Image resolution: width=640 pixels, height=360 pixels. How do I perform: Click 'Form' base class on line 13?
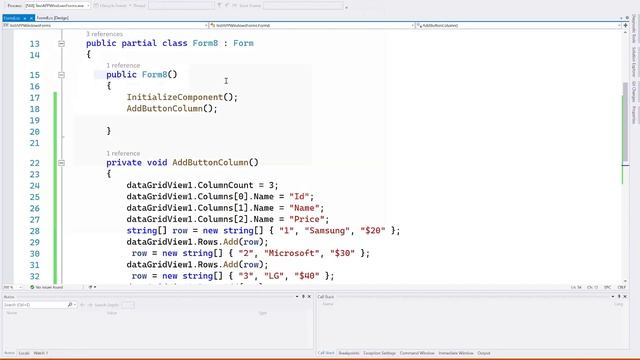click(x=243, y=43)
